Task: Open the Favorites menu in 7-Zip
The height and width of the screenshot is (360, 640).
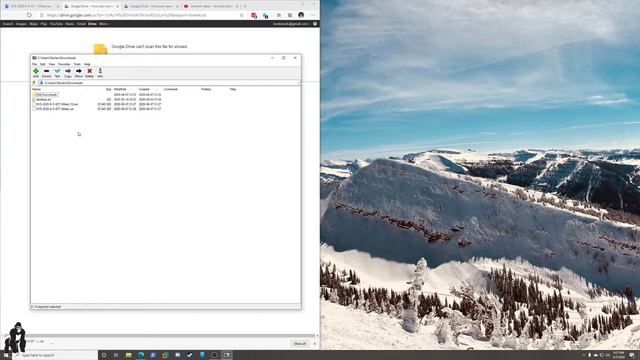Action: 64,64
